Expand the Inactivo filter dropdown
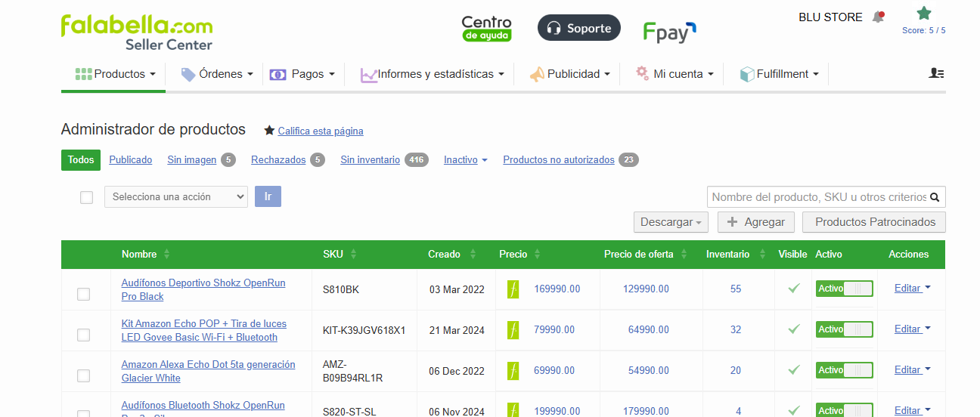The width and height of the screenshot is (980, 417). [465, 160]
